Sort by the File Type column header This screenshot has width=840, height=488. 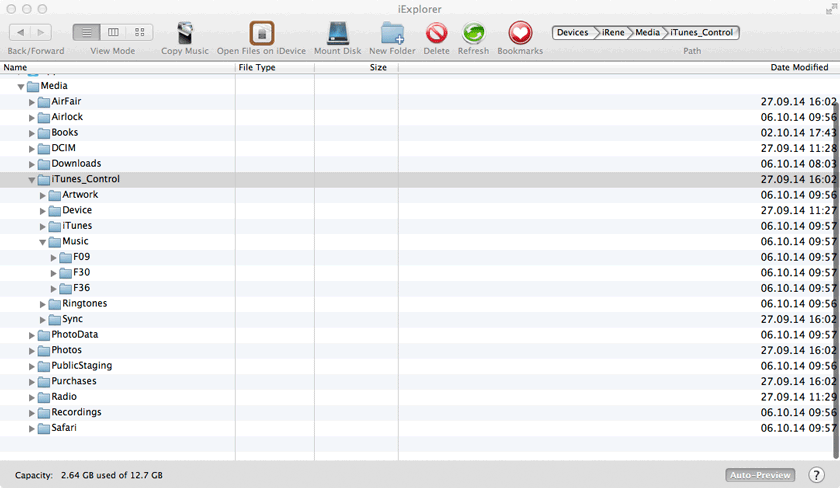pos(274,67)
